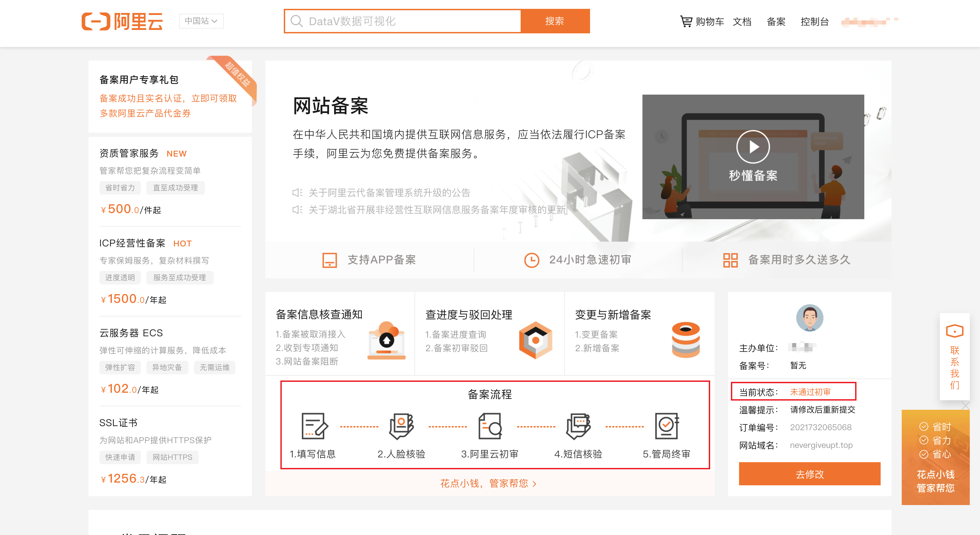Select 支持APP备案 feature label
This screenshot has width=980, height=535.
pos(381,260)
